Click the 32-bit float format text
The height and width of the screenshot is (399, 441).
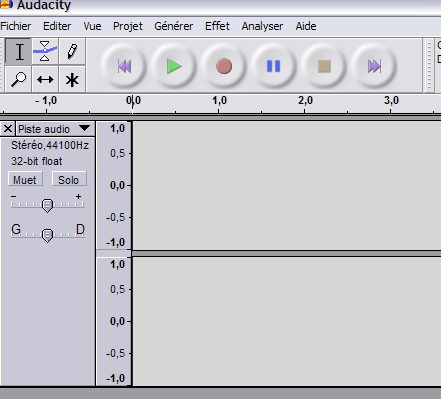coord(37,161)
